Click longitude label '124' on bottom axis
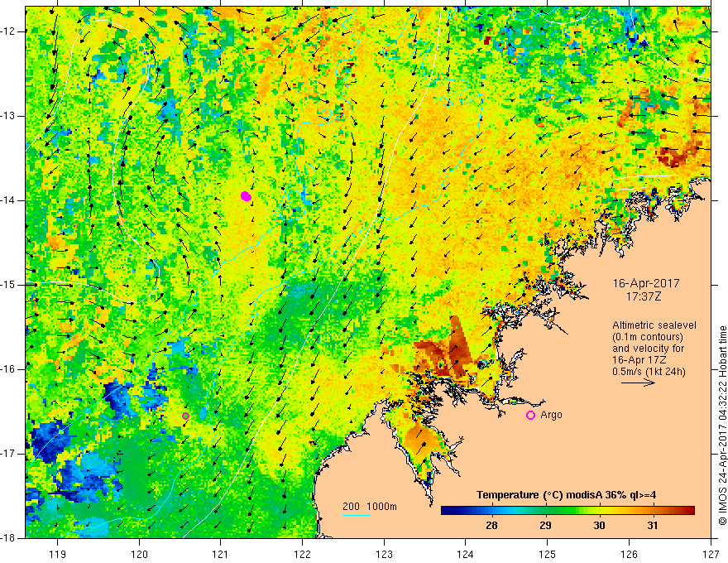Viewport: 728px width, 563px height. click(466, 554)
